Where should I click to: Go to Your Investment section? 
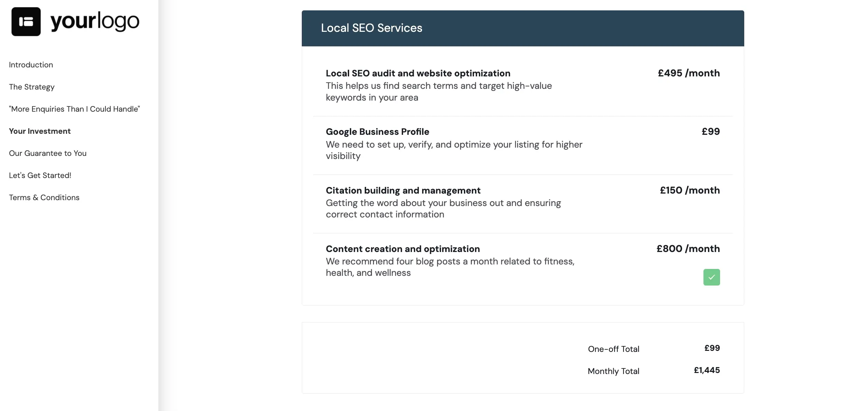coord(39,131)
